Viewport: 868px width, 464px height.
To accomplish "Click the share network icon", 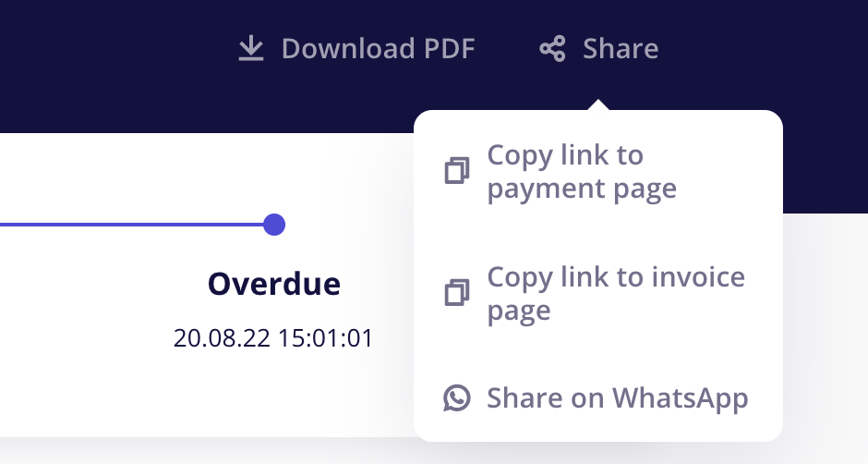I will point(552,49).
